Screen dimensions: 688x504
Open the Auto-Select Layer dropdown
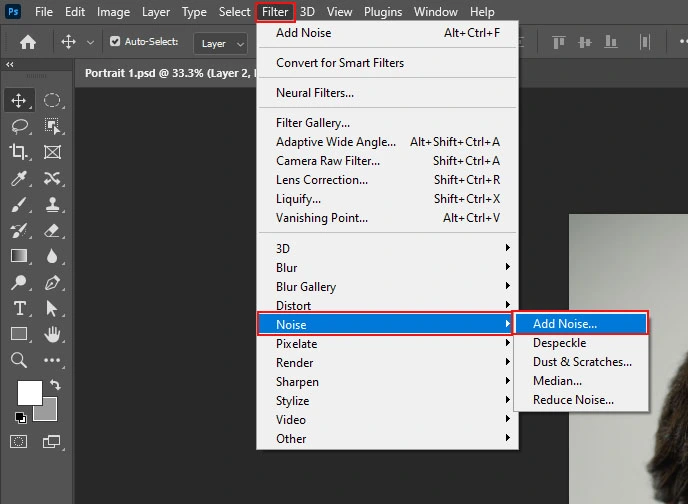pyautogui.click(x=221, y=43)
